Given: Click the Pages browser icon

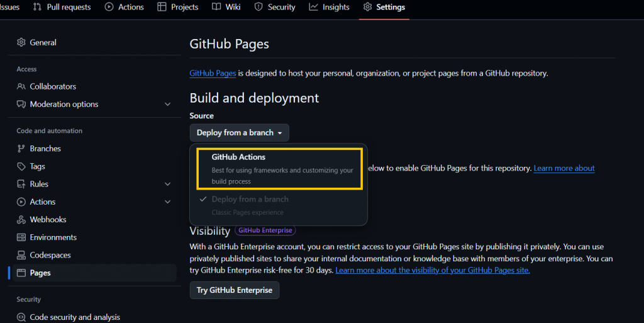Looking at the screenshot, I should (x=21, y=273).
